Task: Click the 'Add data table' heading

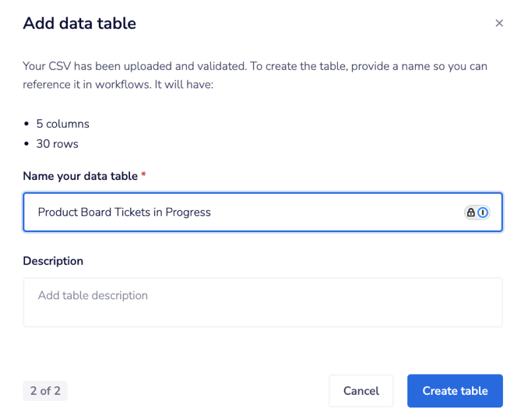Action: tap(79, 24)
